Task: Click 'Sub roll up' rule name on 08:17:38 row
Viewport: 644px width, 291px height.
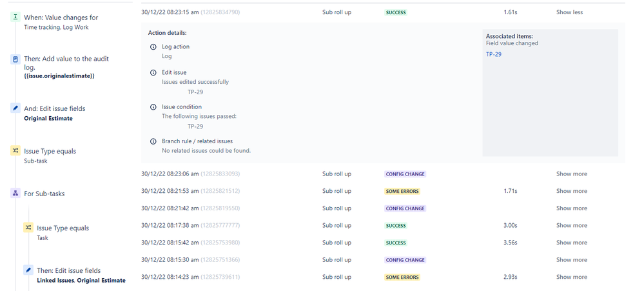Action: coord(337,226)
